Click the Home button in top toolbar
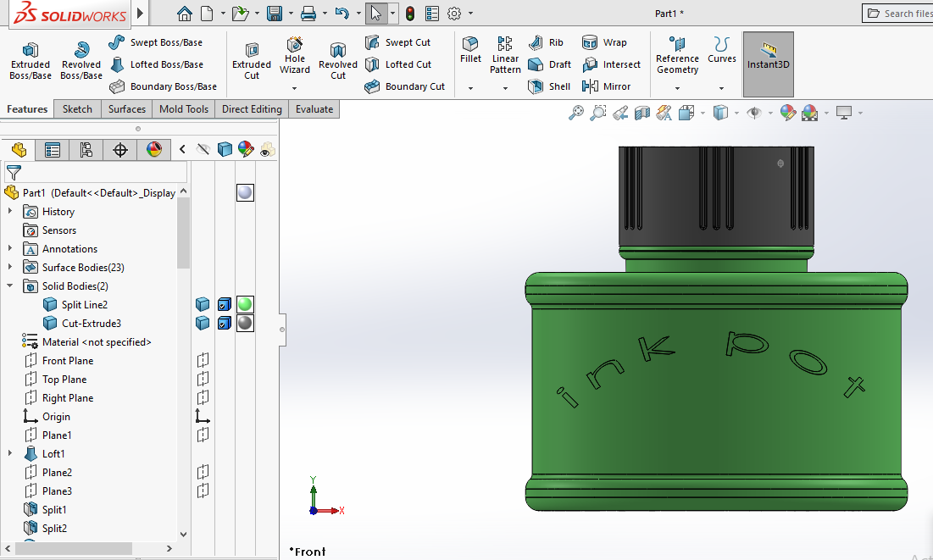933x560 pixels. [x=185, y=13]
